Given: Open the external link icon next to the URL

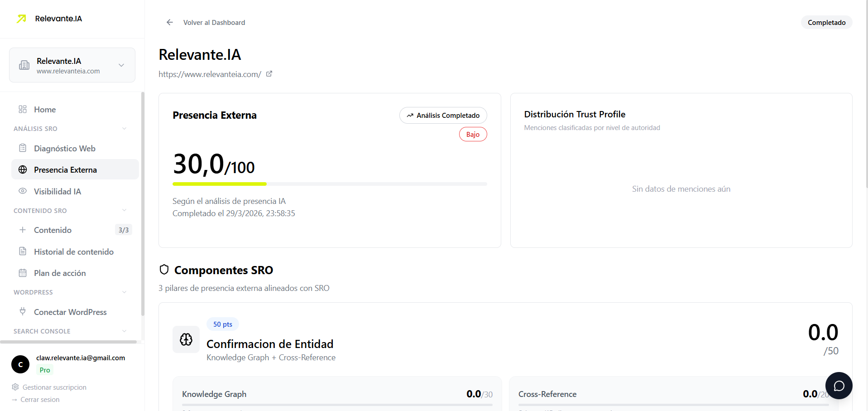Looking at the screenshot, I should (269, 73).
